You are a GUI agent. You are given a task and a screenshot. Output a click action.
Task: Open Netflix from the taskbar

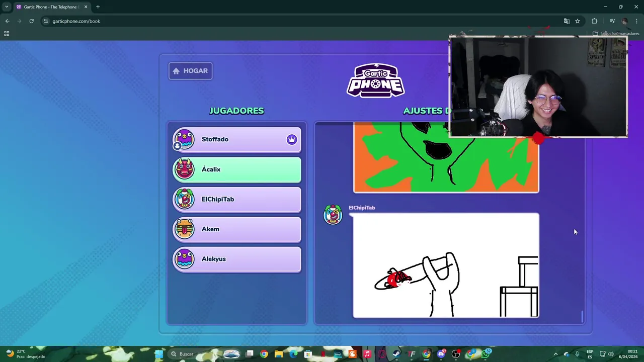pyautogui.click(x=323, y=354)
